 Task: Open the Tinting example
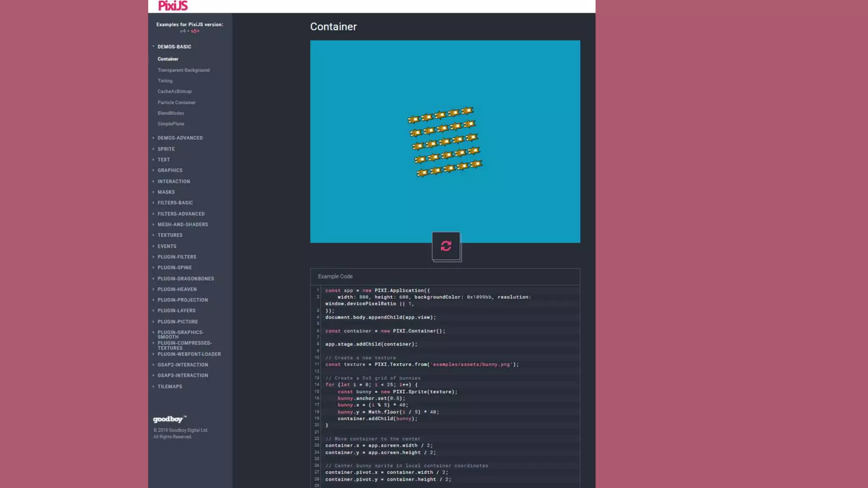165,81
